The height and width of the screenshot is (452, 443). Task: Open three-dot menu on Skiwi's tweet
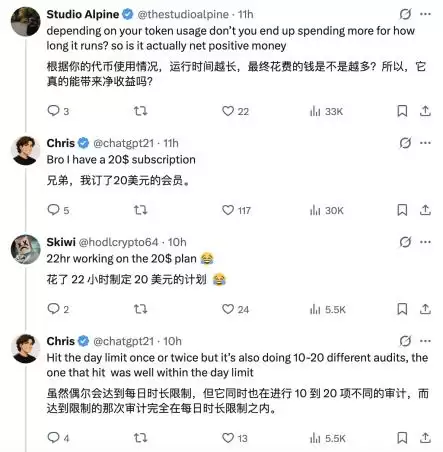425,242
